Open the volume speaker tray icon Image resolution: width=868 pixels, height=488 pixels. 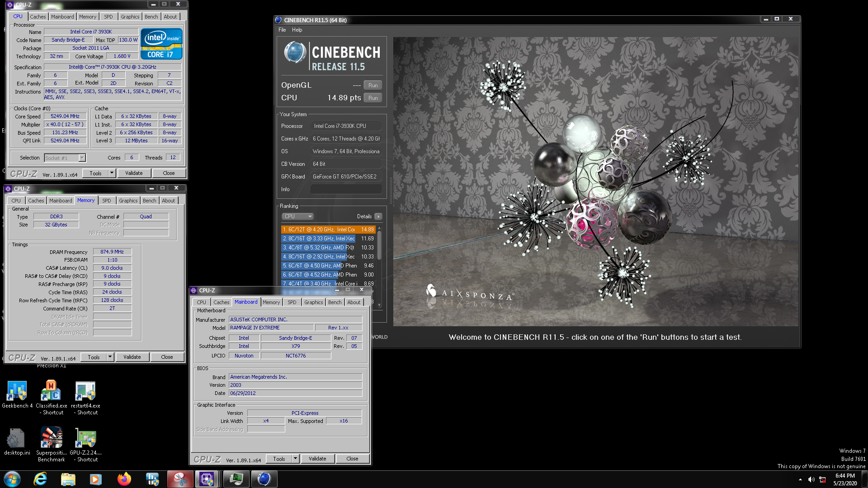click(x=811, y=479)
